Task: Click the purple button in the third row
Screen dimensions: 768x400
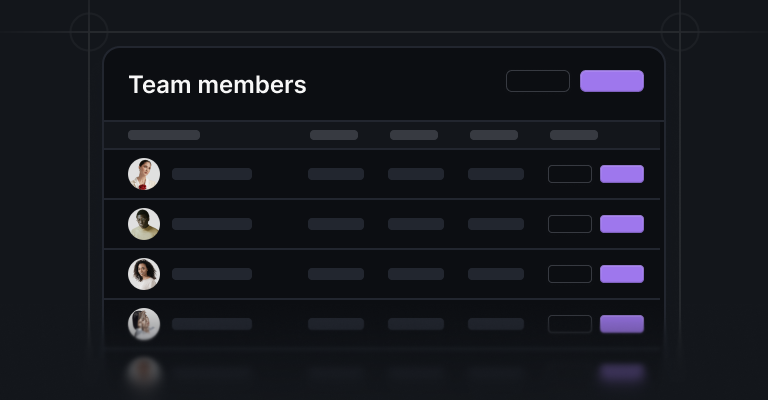Action: 622,274
